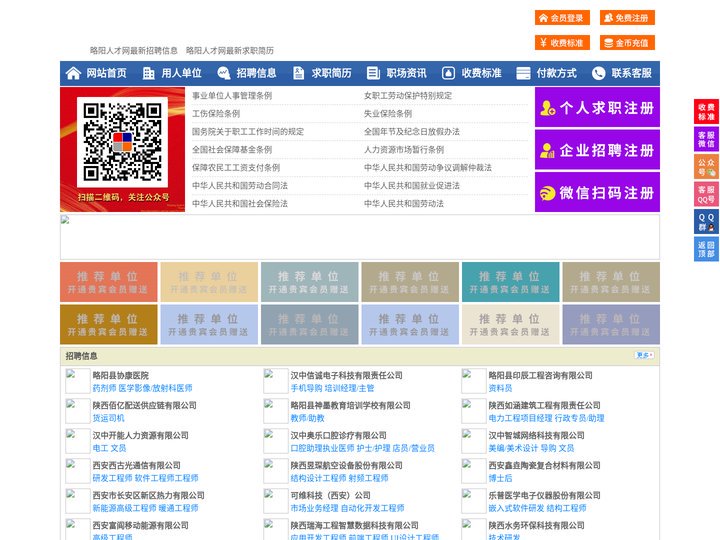Click the QR code banner image

coord(122,149)
